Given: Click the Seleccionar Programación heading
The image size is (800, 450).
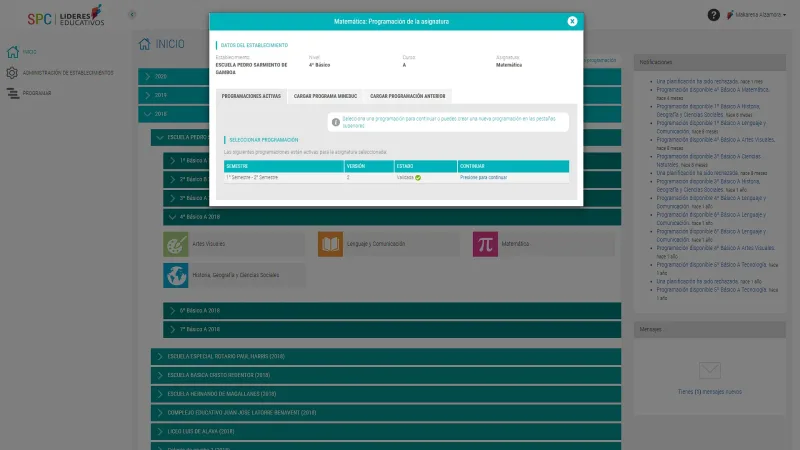Looking at the screenshot, I should point(264,140).
